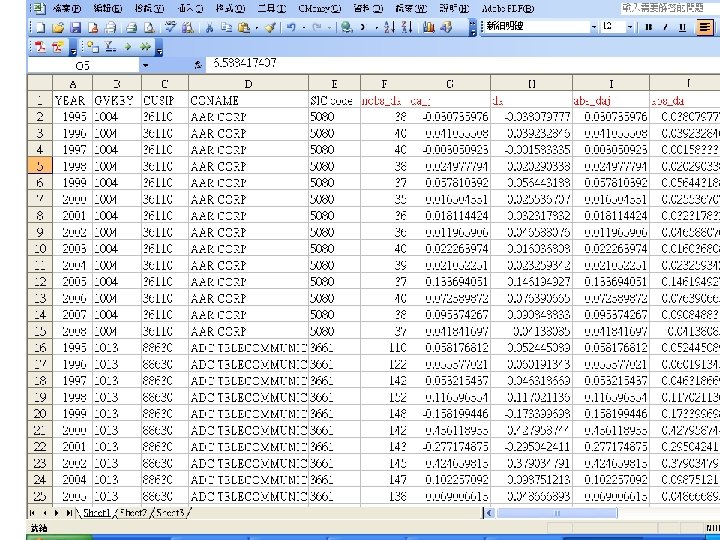Click the Excel document icon beside menus
Image resolution: width=720 pixels, height=540 pixels.
pos(39,8)
